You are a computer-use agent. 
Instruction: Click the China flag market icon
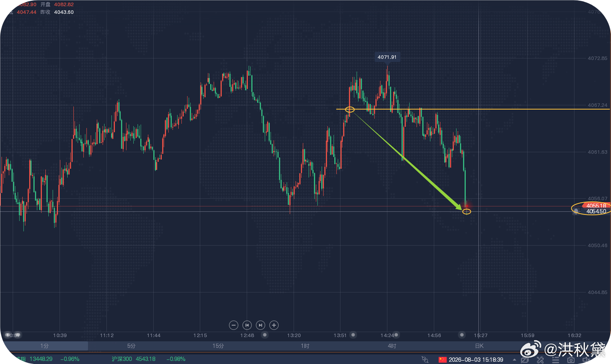(x=443, y=359)
